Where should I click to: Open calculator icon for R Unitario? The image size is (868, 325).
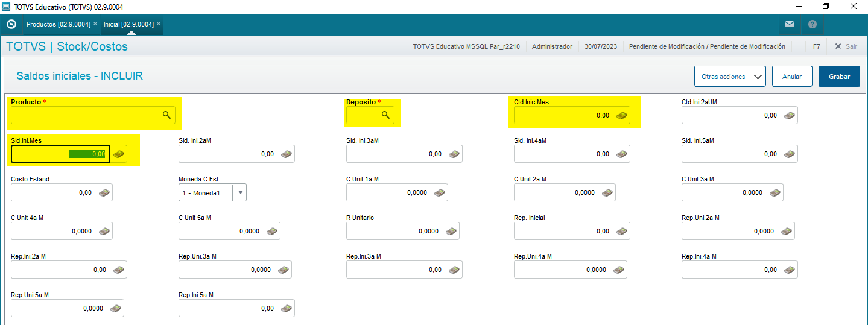click(451, 231)
